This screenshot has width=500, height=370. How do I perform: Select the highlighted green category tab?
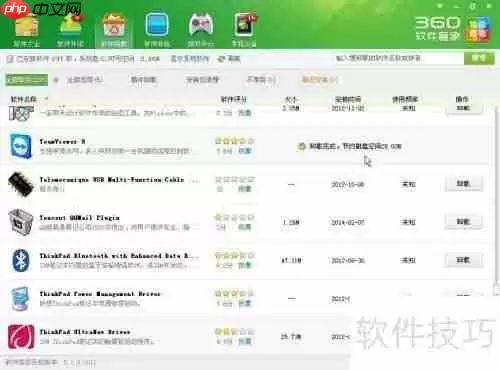pyautogui.click(x=27, y=80)
